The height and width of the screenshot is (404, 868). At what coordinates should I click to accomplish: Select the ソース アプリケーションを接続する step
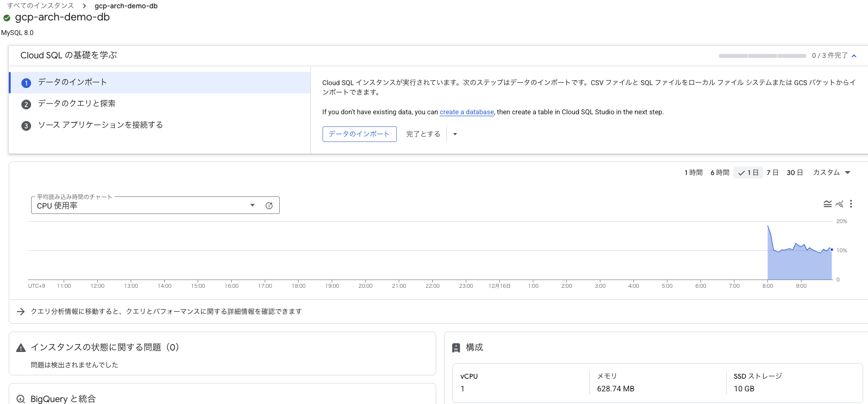(100, 125)
